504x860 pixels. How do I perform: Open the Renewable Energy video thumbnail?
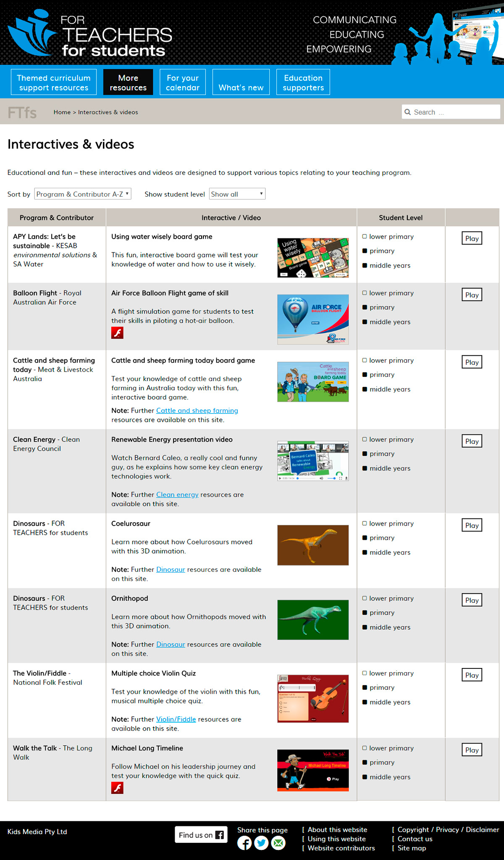click(313, 461)
